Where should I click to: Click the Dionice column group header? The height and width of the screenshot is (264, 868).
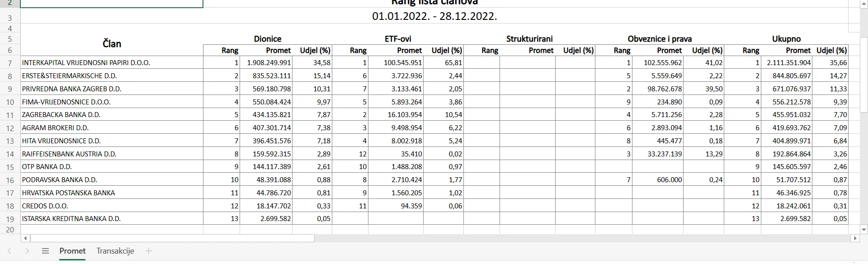point(268,39)
